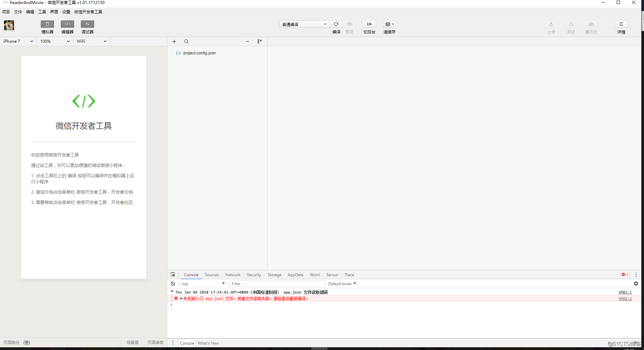Open the console settings gear icon
The height and width of the screenshot is (350, 644).
pyautogui.click(x=636, y=284)
